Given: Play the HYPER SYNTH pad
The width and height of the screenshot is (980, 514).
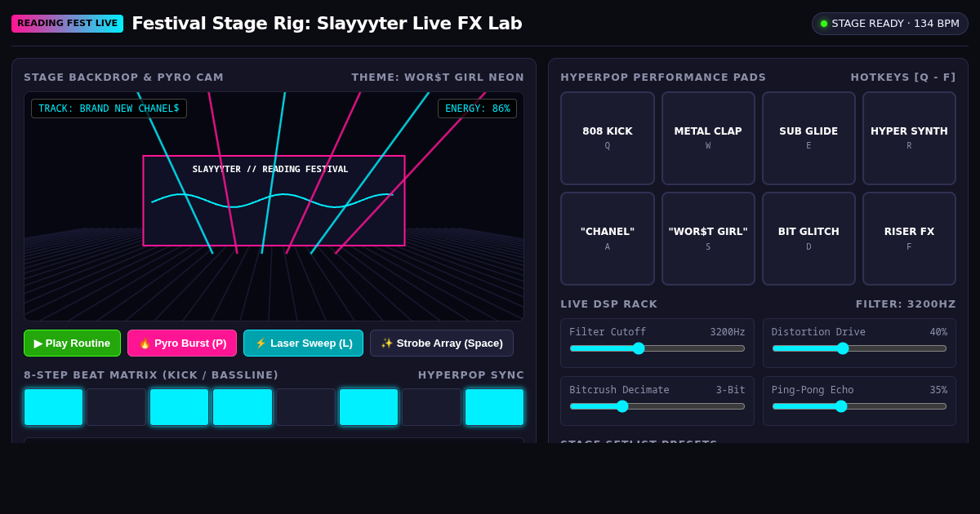Looking at the screenshot, I should coord(909,138).
